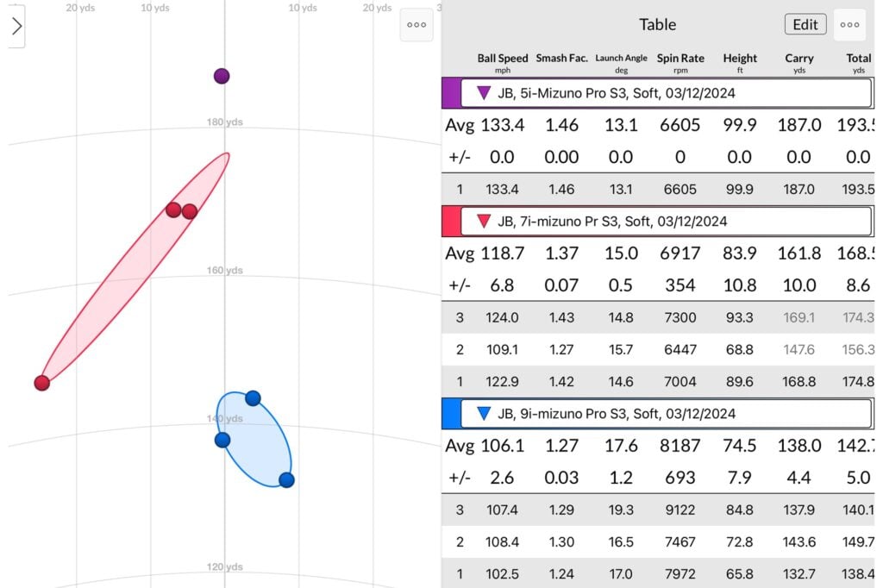
Task: Collapse the 9i-mizuno Pro S3 group triangle
Action: 484,414
